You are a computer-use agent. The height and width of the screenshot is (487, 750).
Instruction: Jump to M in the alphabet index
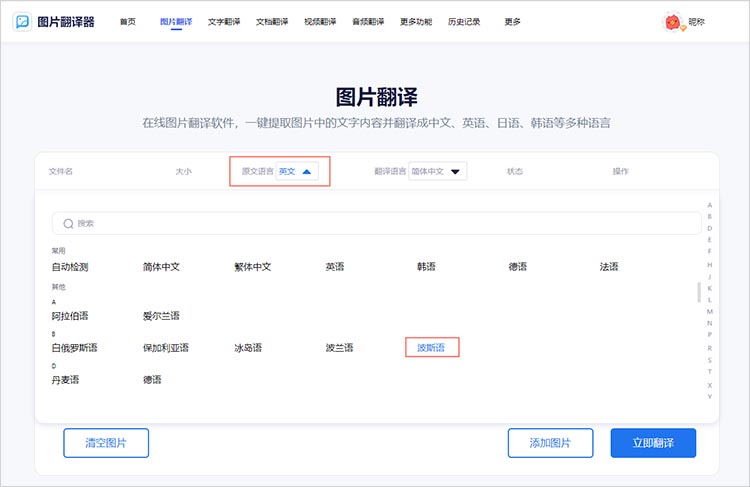710,311
